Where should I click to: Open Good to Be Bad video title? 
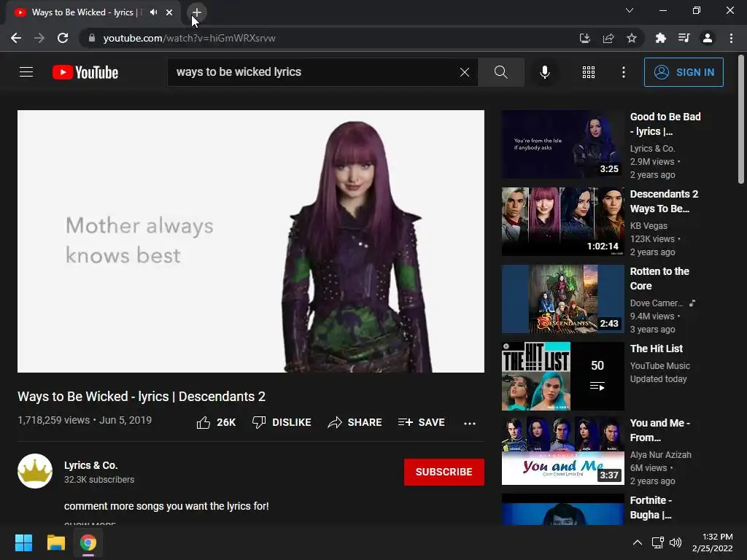665,124
